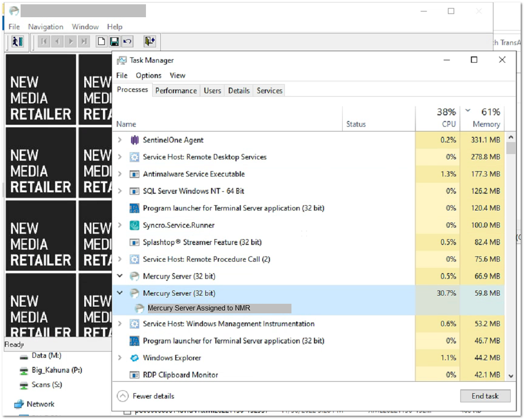The width and height of the screenshot is (525, 420).
Task: Open the Options menu in Task Manager
Action: click(148, 76)
